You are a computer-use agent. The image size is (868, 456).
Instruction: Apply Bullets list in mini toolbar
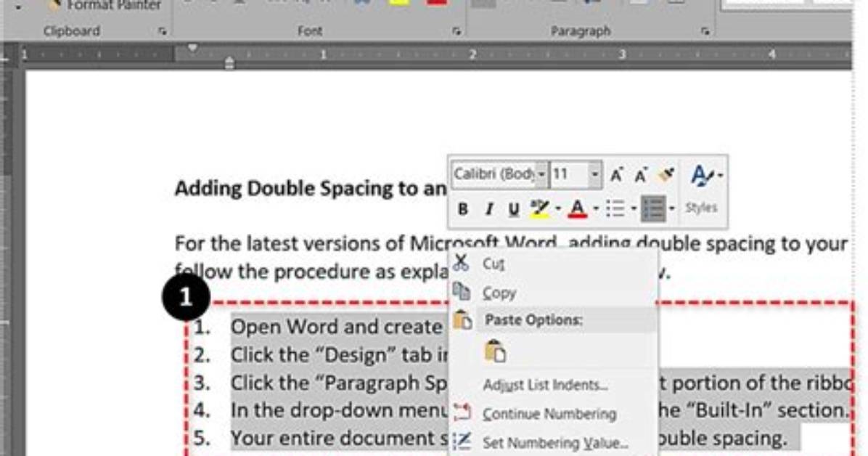pyautogui.click(x=615, y=209)
